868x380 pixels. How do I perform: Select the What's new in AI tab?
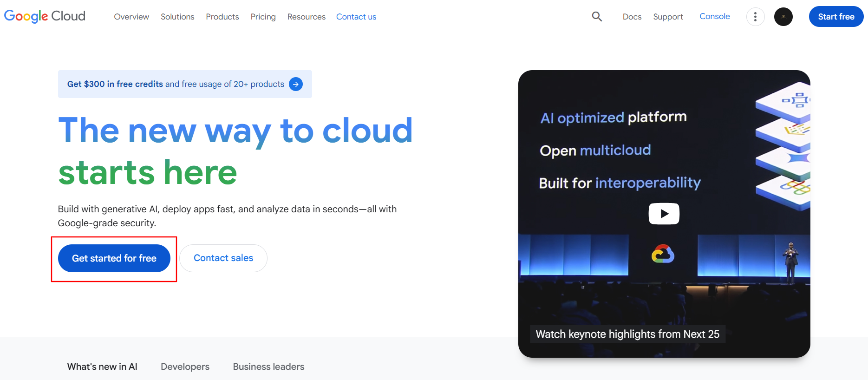(102, 367)
